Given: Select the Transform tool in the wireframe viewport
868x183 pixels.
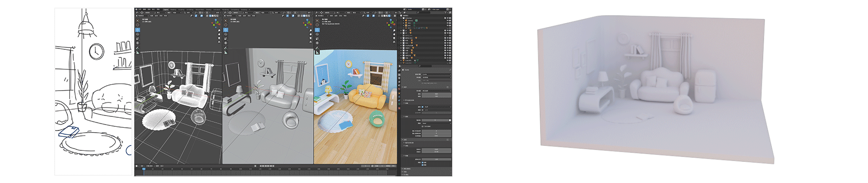Looking at the screenshot, I should coord(137,43).
